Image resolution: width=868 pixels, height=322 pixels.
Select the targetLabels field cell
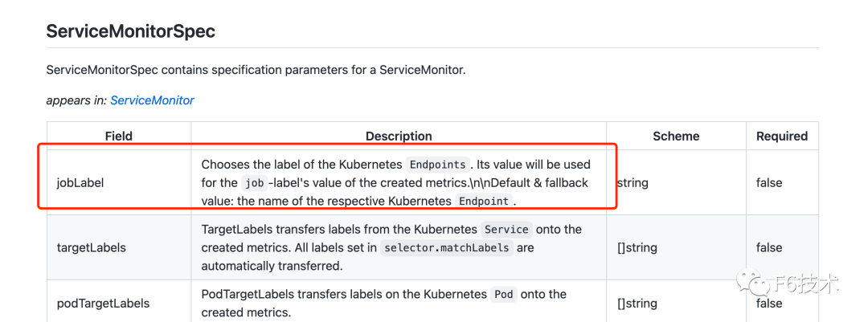point(119,247)
